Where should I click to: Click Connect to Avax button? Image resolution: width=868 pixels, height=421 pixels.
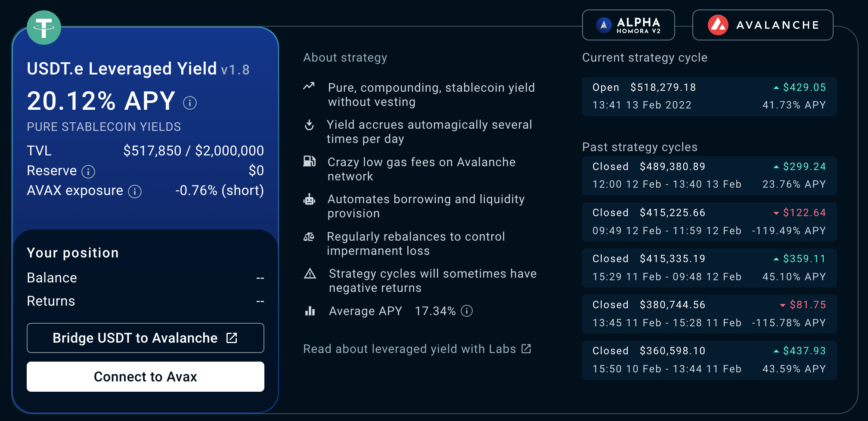146,377
